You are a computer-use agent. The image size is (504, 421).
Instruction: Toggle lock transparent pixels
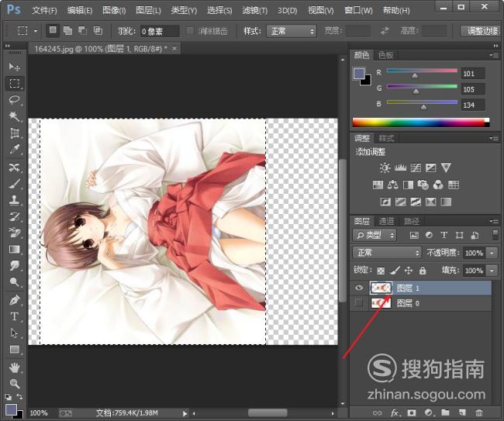pyautogui.click(x=381, y=271)
